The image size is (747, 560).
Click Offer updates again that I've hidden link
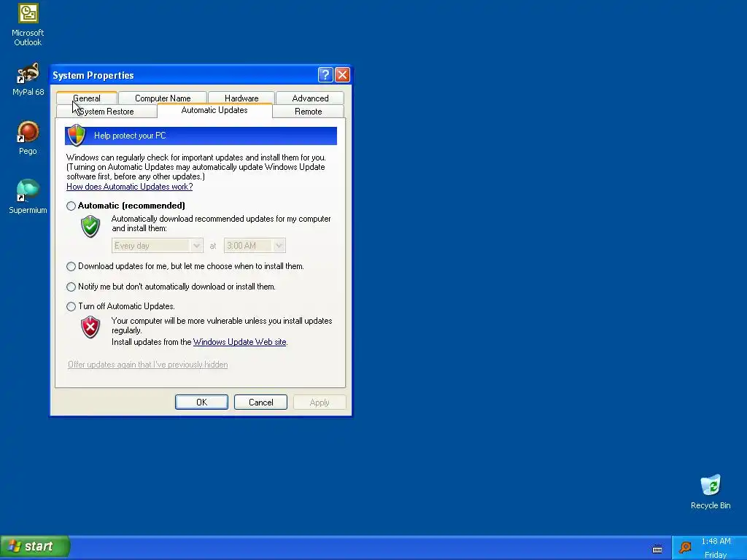tap(147, 365)
